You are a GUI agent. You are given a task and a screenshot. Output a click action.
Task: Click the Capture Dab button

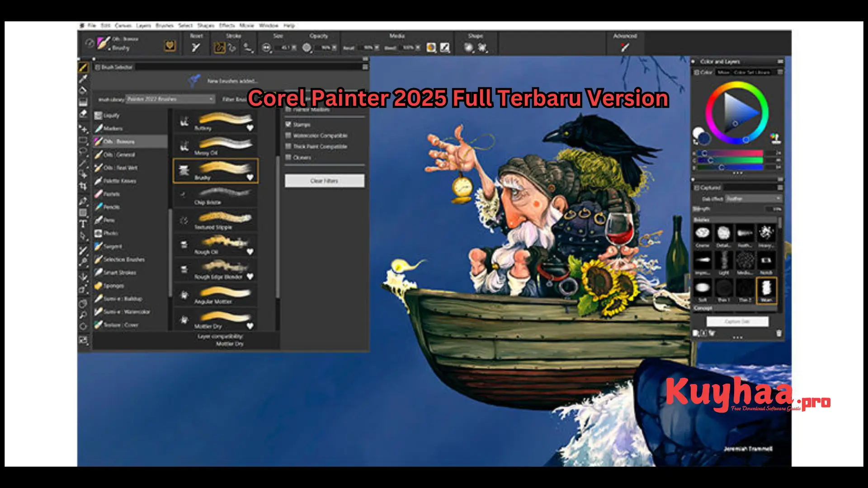tap(738, 321)
